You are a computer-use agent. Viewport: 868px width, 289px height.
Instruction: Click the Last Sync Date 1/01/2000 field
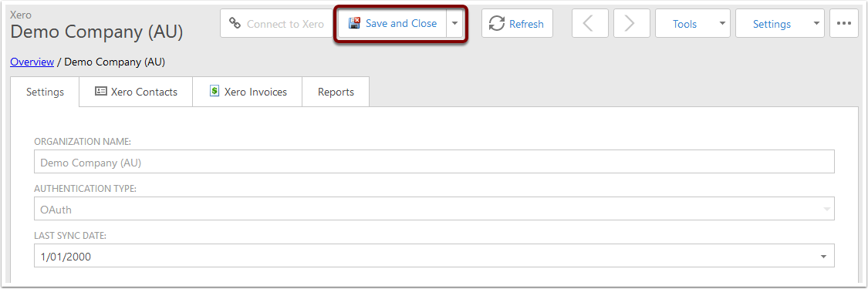coord(434,257)
